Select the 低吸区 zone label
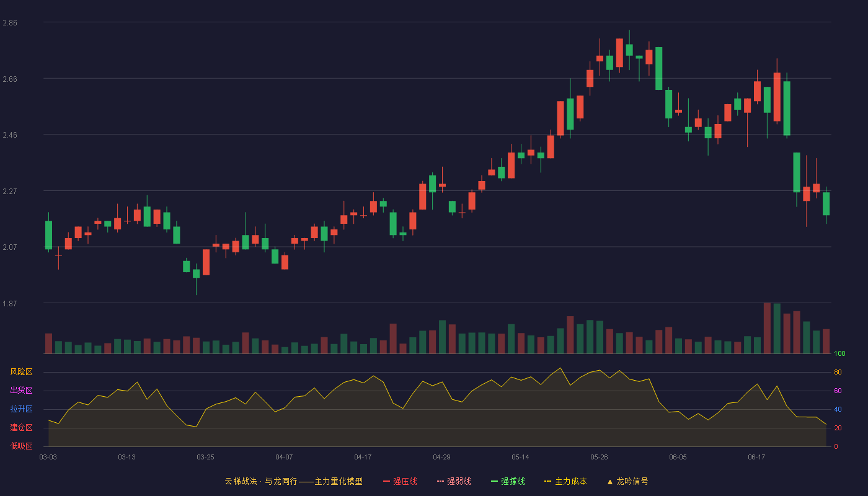 pyautogui.click(x=21, y=446)
